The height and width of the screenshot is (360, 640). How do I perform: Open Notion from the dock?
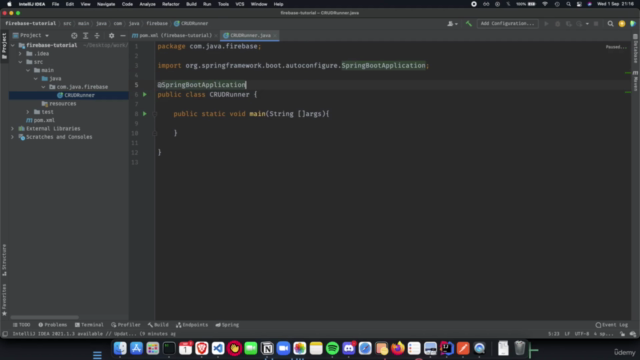pos(267,348)
